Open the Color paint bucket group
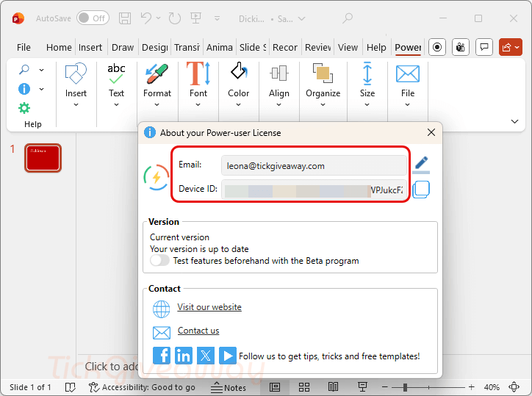 239,84
